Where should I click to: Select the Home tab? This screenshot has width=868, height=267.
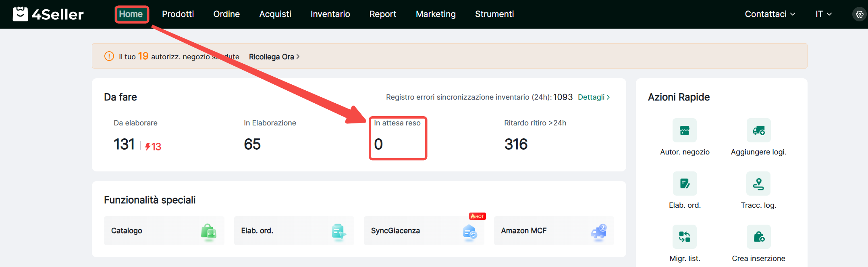[x=131, y=14]
